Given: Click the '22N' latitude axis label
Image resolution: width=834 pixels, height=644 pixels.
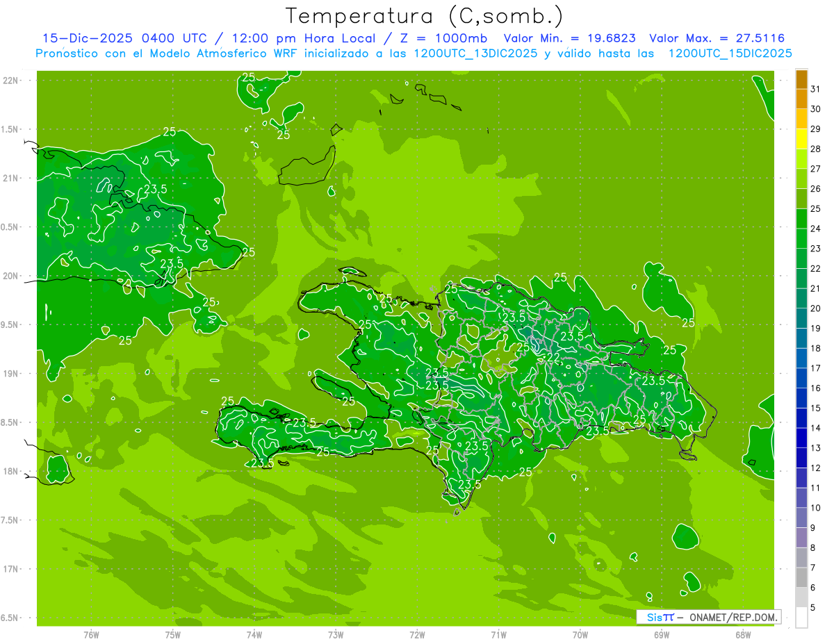Looking at the screenshot, I should click(x=10, y=80).
